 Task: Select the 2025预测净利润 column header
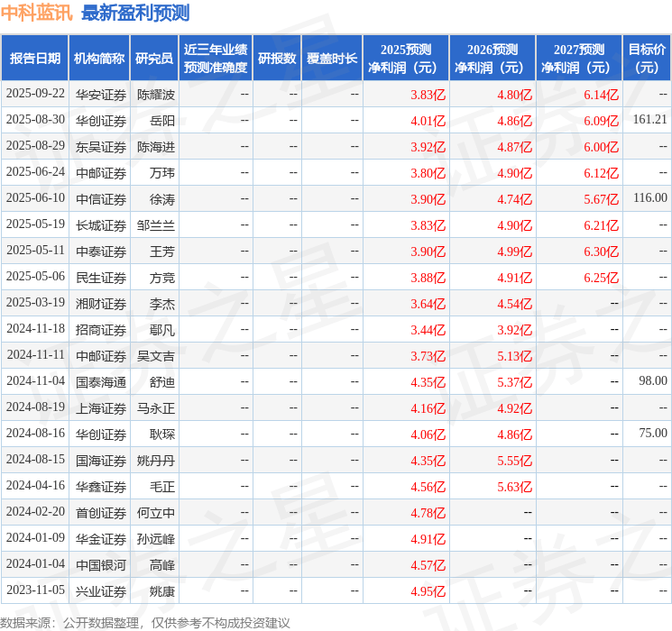[x=405, y=59]
